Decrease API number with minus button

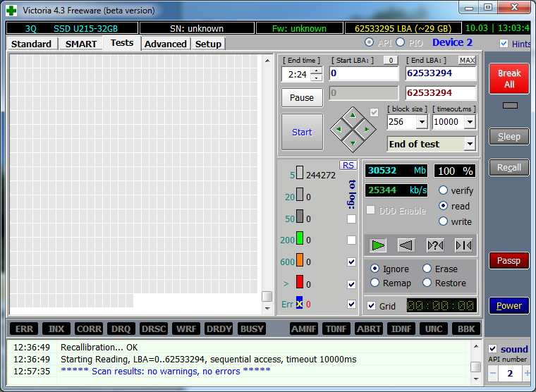click(x=492, y=373)
